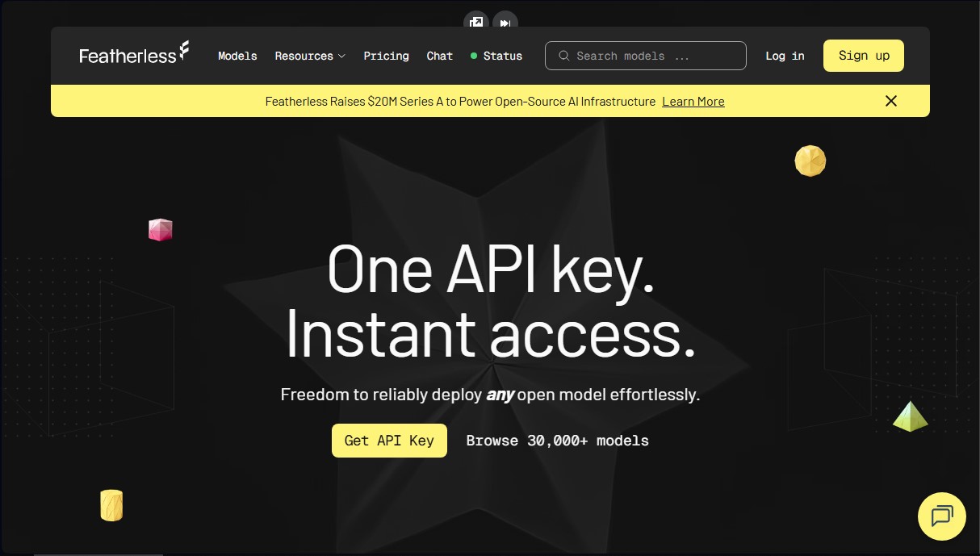Go to the Pricing page

point(386,56)
